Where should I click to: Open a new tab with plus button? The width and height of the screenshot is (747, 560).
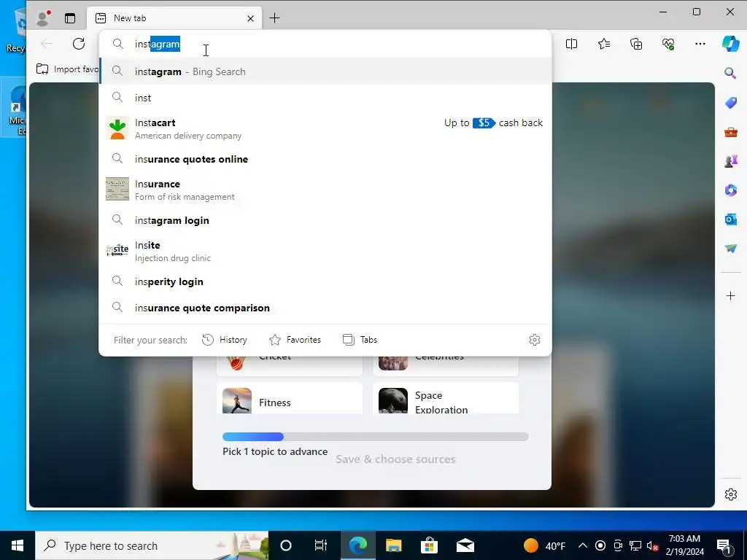pos(274,18)
